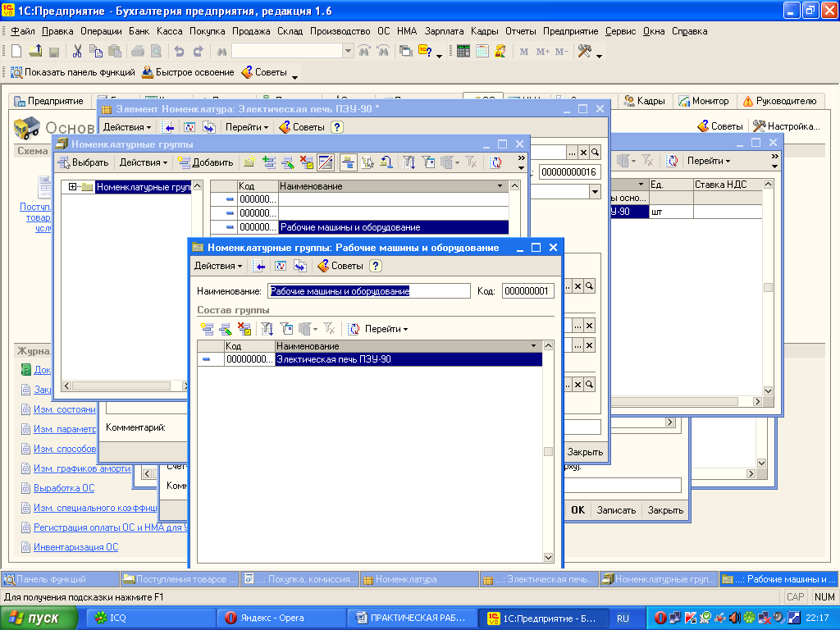The width and height of the screenshot is (840, 630).
Task: Open Перейти dropdown in Элемент Номенклатура window
Action: (x=247, y=127)
